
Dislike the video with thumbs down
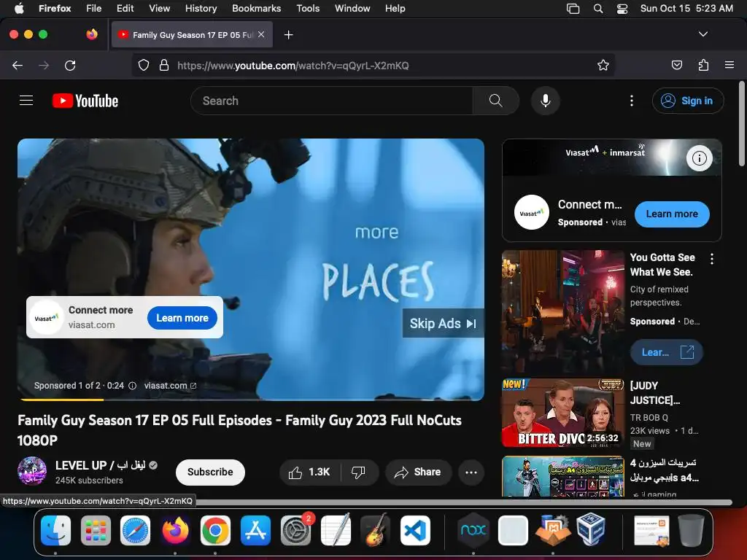pos(359,472)
